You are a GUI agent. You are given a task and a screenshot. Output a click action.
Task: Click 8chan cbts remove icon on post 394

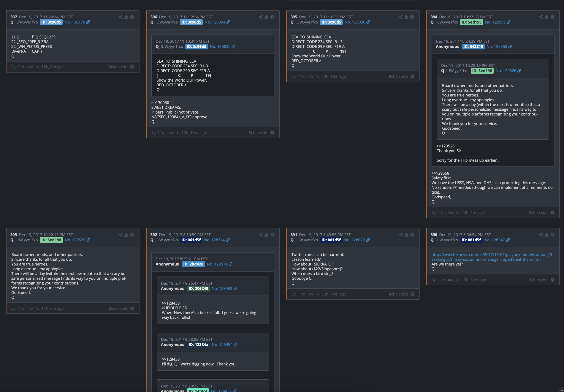pyautogui.click(x=553, y=212)
